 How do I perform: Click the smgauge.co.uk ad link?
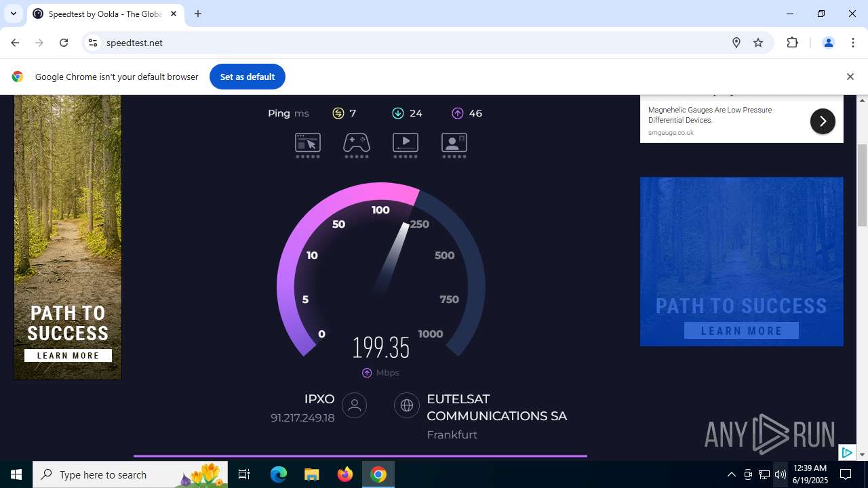pos(671,133)
